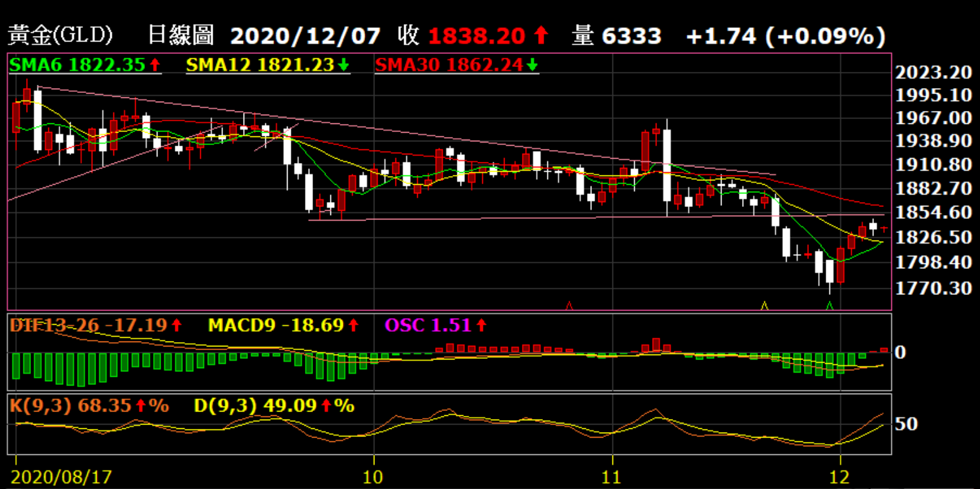This screenshot has width=980, height=489.
Task: Click the SMA30 1862.24 indicator label
Action: 449,64
